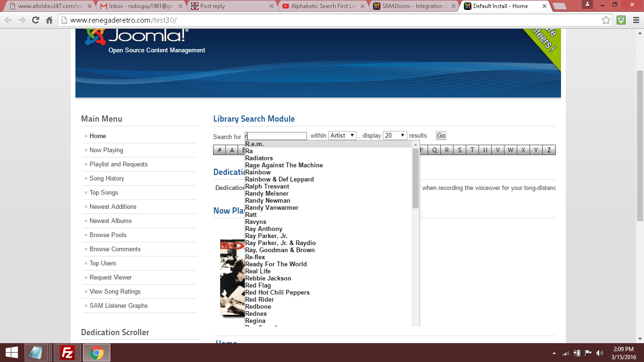This screenshot has width=644, height=362.
Task: Switch to Gmail Inbox tab
Action: 140,6
